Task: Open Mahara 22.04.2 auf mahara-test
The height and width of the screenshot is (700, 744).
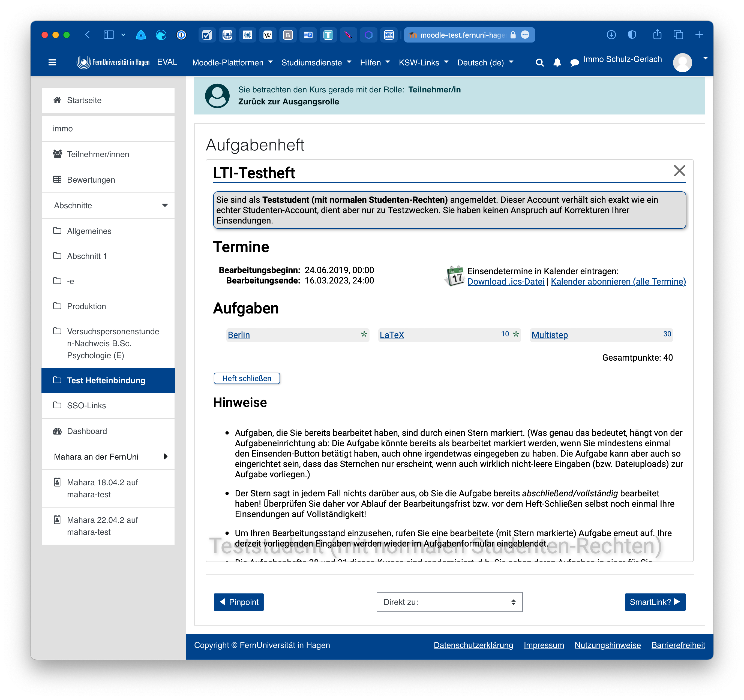Action: pyautogui.click(x=108, y=526)
